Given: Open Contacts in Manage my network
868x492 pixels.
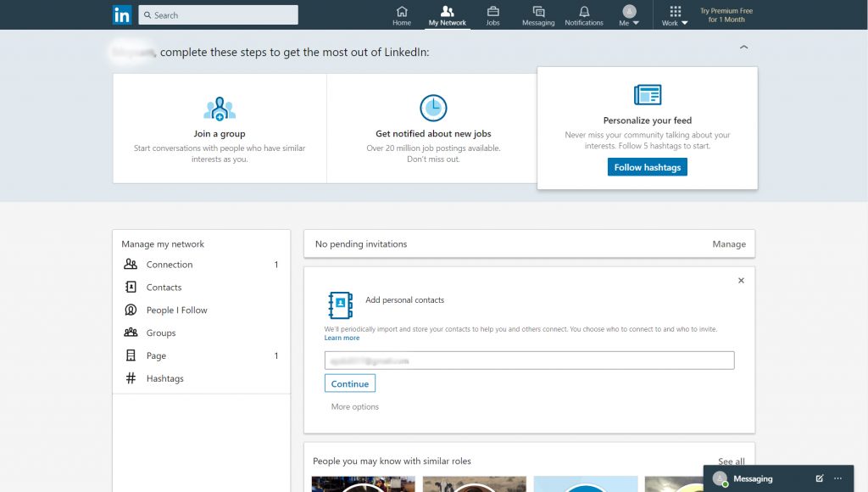Looking at the screenshot, I should [164, 287].
